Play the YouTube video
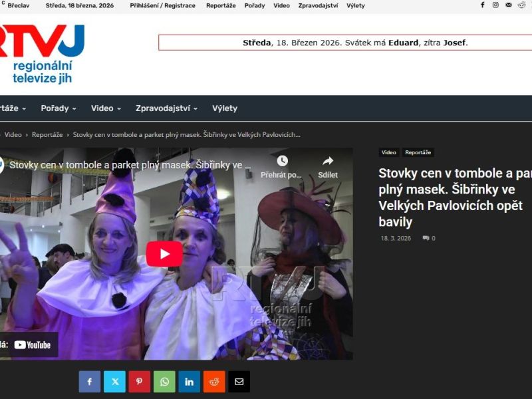The width and height of the screenshot is (532, 399). coord(164,253)
